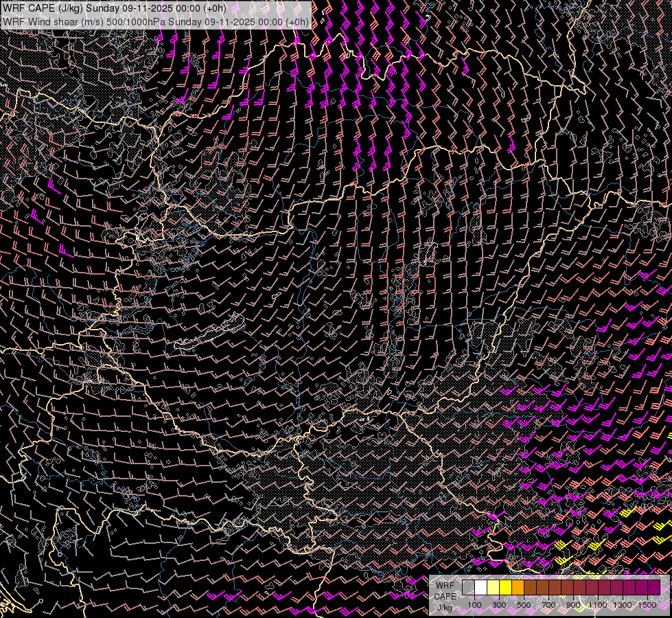Select the first brown swatch after orange
Image resolution: width=672 pixels, height=618 pixels.
click(530, 588)
